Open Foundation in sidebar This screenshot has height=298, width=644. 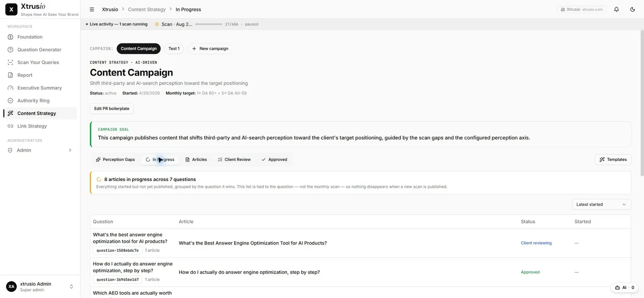pos(40,37)
